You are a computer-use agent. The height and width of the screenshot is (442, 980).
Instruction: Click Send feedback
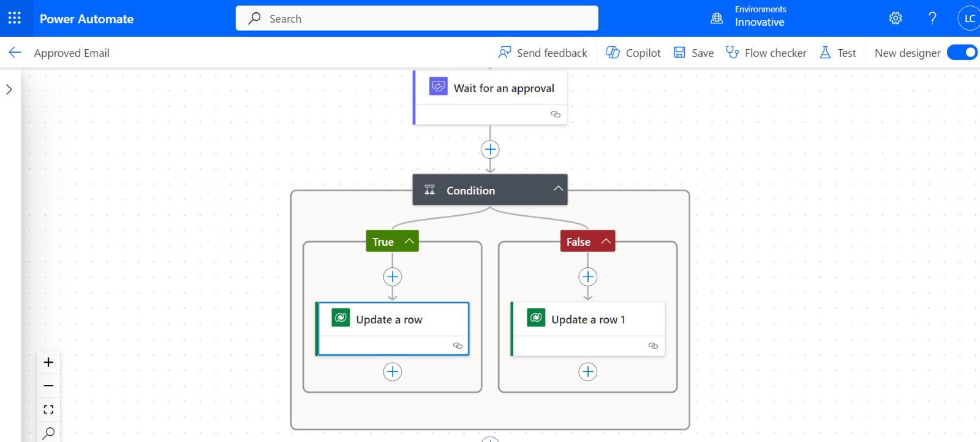(543, 53)
